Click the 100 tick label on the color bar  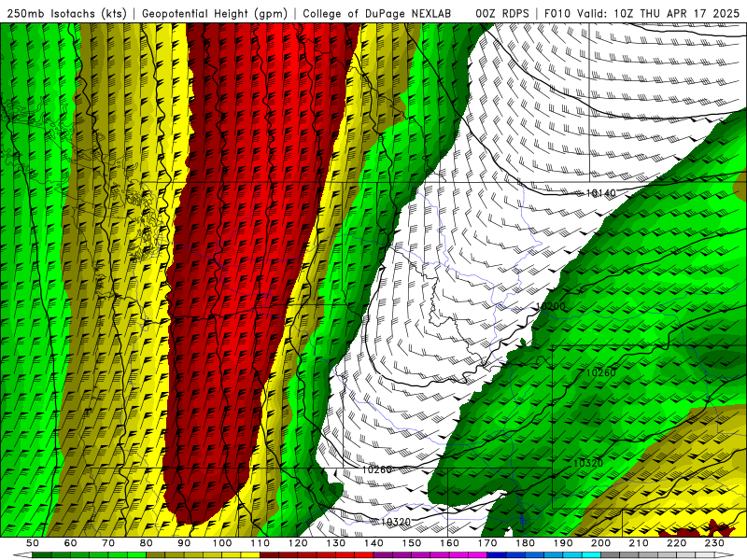click(x=222, y=543)
